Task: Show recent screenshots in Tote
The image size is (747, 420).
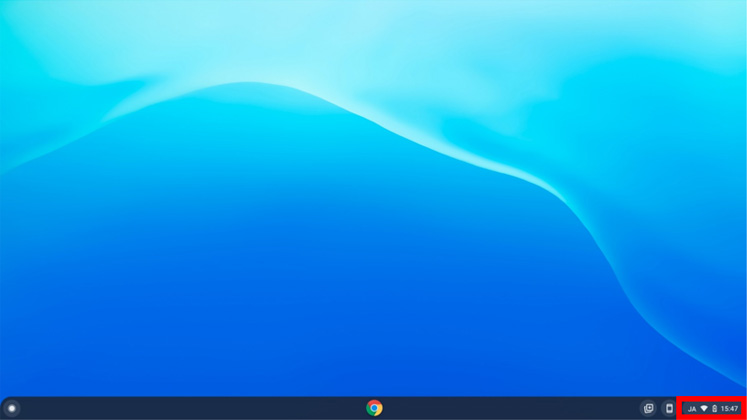Action: click(x=648, y=408)
